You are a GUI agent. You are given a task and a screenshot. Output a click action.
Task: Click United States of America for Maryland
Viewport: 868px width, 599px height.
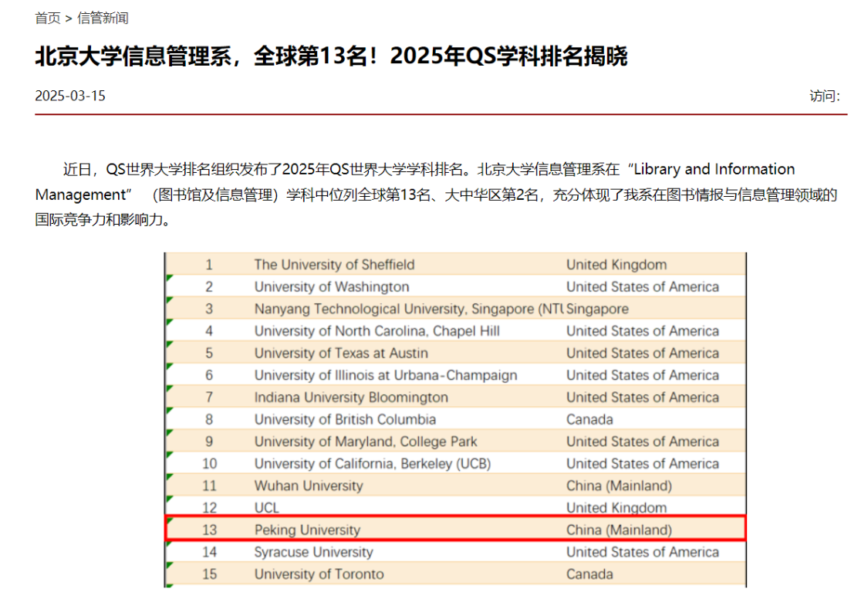(643, 442)
